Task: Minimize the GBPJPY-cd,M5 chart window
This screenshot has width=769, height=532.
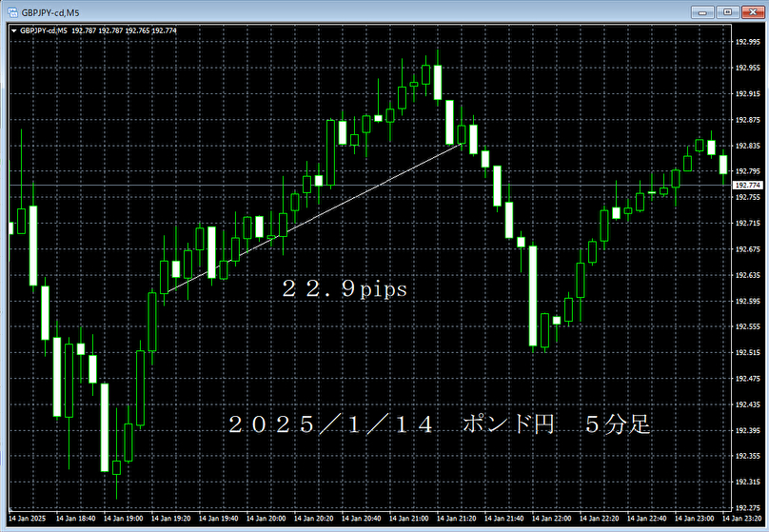Action: (x=702, y=12)
